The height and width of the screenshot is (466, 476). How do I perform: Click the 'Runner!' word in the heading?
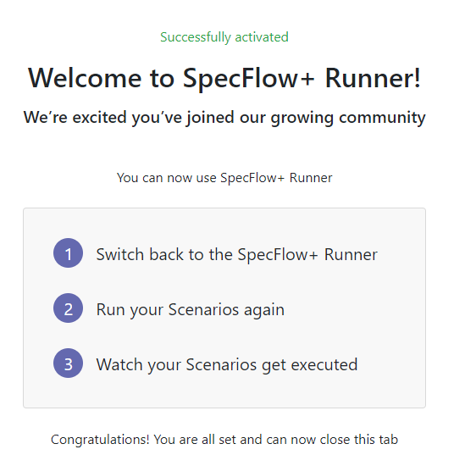click(373, 78)
